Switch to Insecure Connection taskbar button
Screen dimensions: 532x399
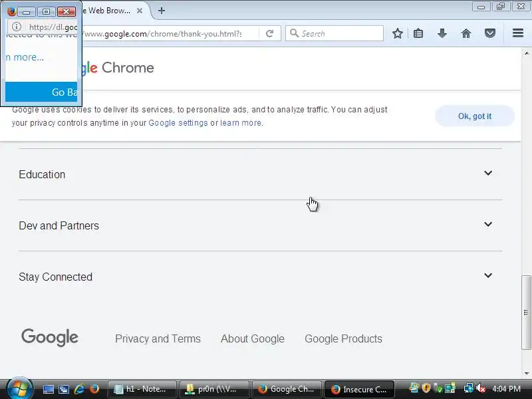(x=359, y=389)
